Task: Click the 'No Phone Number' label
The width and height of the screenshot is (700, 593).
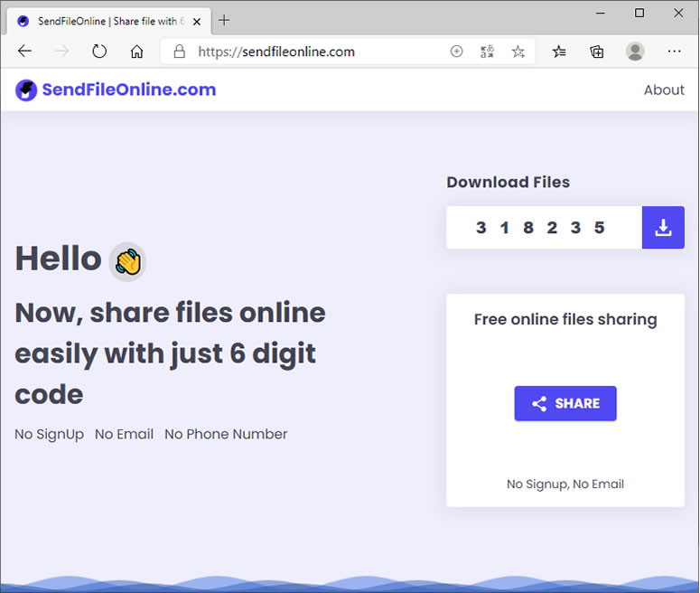Action: [x=226, y=435]
